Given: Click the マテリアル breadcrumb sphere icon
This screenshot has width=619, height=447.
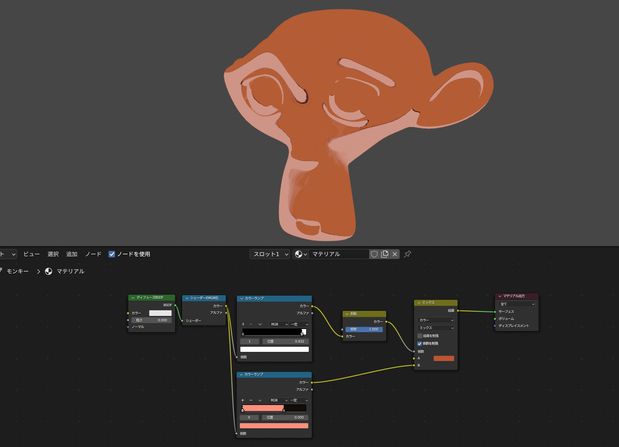Looking at the screenshot, I should click(x=49, y=272).
